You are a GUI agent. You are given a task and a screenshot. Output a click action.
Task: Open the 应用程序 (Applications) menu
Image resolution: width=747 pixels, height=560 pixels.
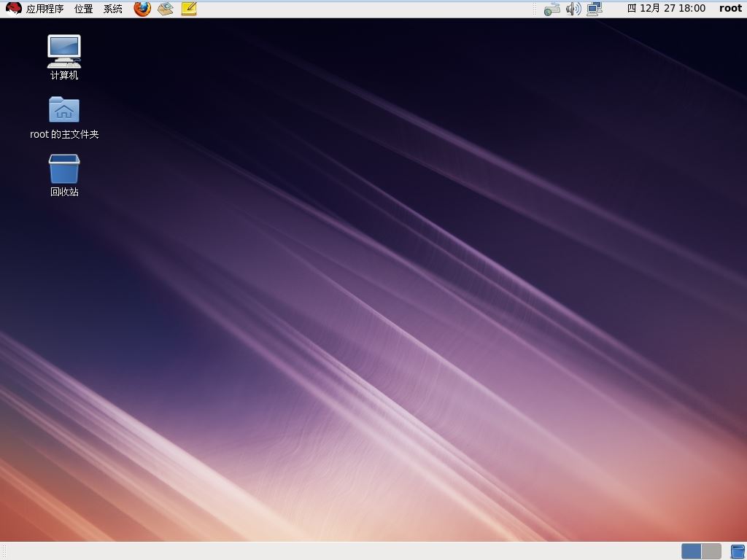click(44, 9)
